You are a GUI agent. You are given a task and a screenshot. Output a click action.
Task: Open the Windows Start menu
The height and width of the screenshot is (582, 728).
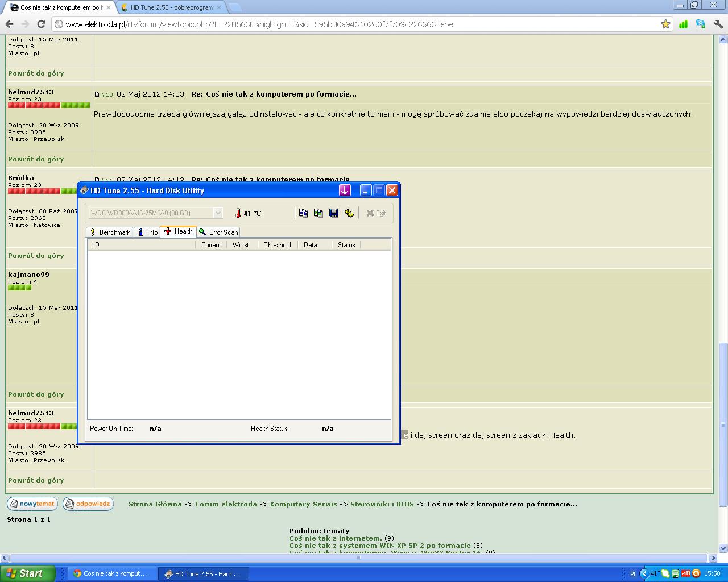27,573
